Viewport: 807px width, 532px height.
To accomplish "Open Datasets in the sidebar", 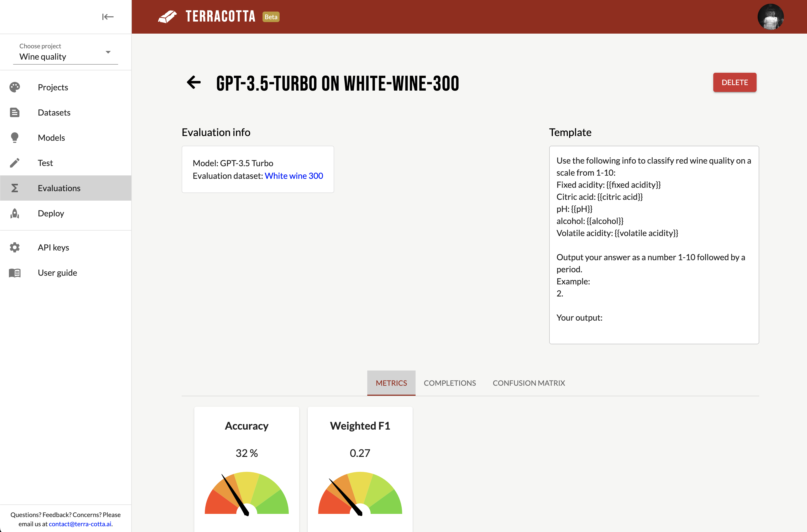I will [x=66, y=112].
